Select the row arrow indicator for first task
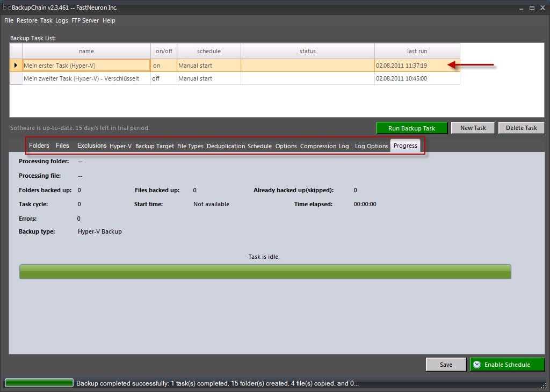This screenshot has height=392, width=550. (x=16, y=65)
